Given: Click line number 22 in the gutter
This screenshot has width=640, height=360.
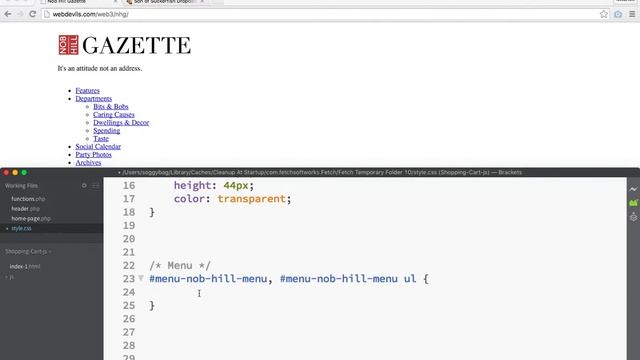Looking at the screenshot, I should pos(129,266).
